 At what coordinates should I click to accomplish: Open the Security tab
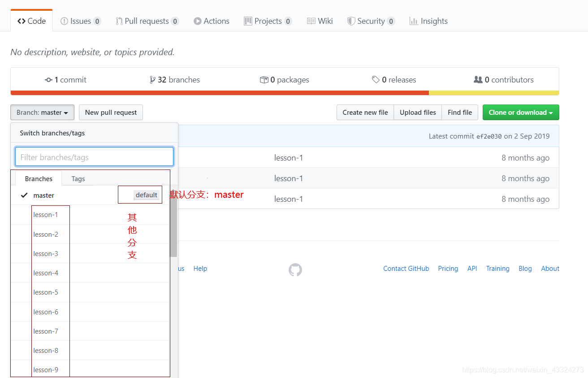click(371, 21)
